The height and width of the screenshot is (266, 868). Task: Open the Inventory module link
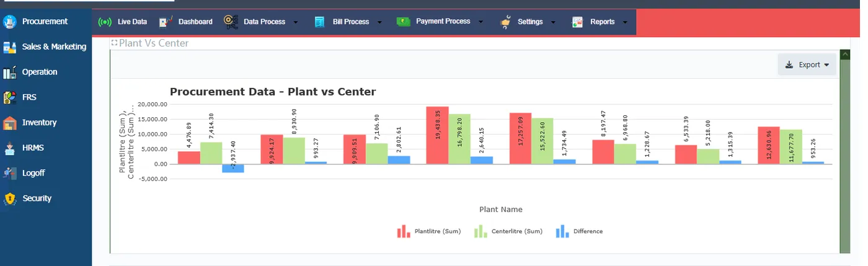pyautogui.click(x=39, y=123)
